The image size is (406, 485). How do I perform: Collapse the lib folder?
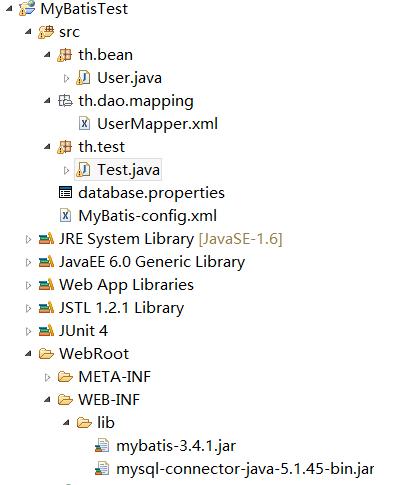coord(66,423)
